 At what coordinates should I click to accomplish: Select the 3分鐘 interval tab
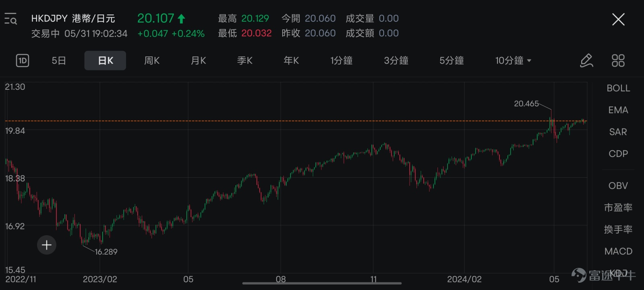[x=396, y=60]
